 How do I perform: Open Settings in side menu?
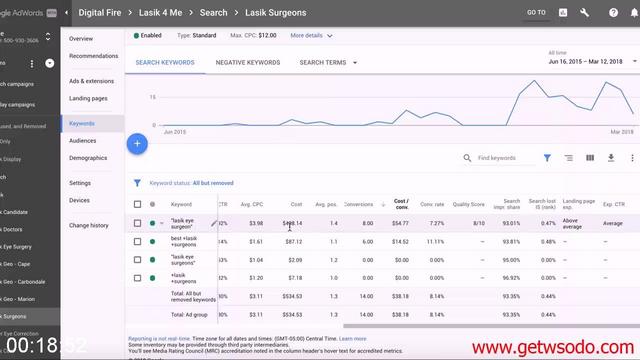pyautogui.click(x=80, y=183)
